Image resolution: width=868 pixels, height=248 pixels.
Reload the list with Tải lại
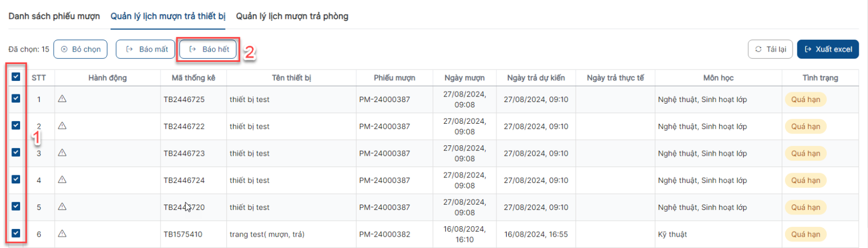(x=770, y=49)
